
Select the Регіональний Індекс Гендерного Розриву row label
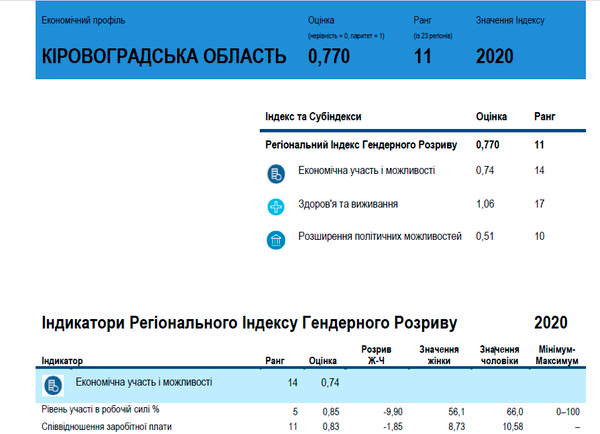361,145
